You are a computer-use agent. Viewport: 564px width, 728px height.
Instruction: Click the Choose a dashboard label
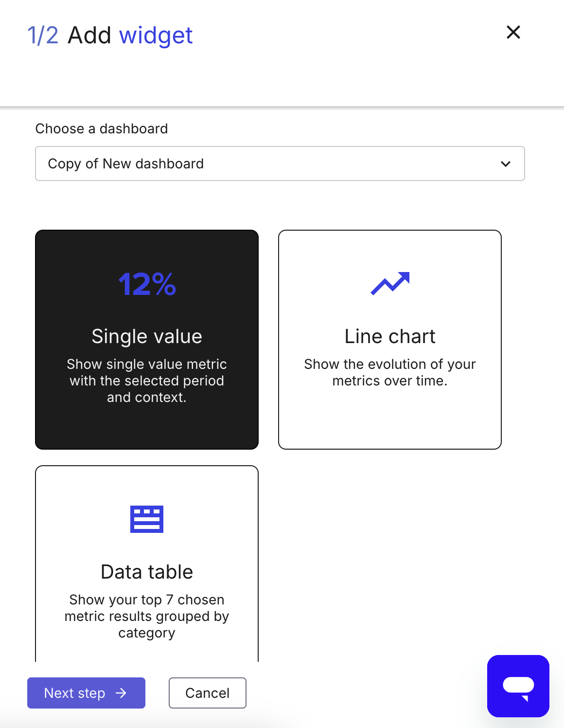(x=102, y=128)
